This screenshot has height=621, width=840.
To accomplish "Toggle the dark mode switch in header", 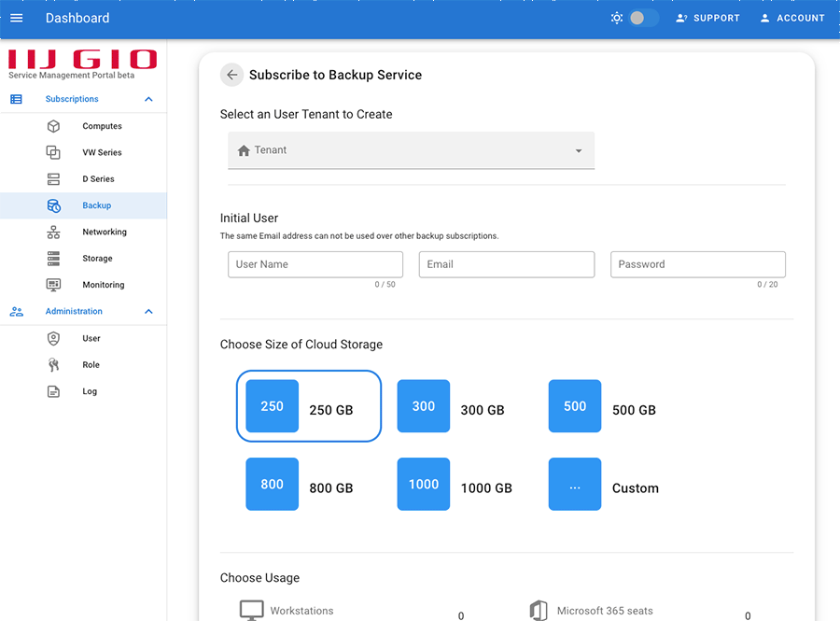I will [642, 18].
